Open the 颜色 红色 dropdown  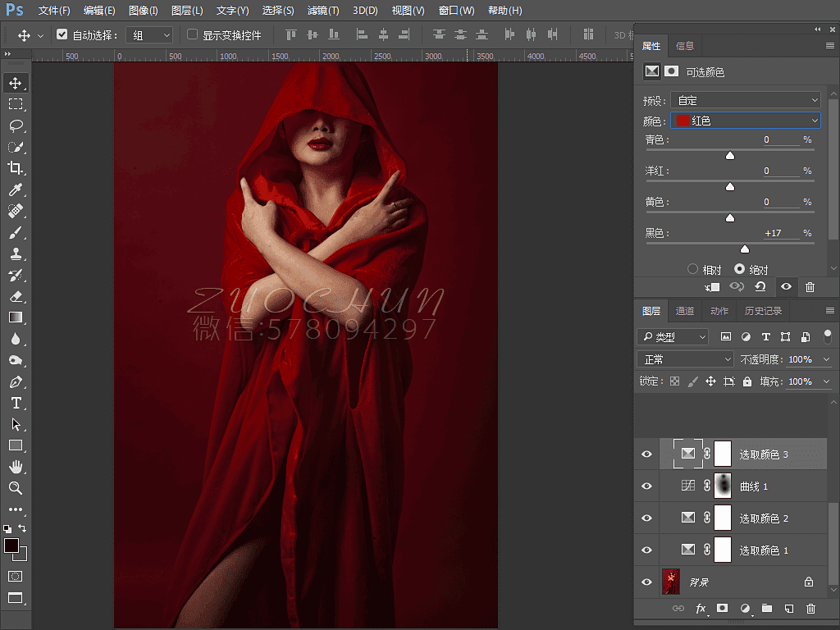pos(745,121)
